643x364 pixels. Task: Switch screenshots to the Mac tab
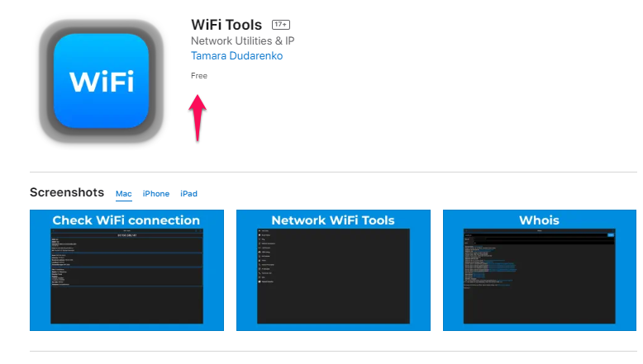point(123,194)
